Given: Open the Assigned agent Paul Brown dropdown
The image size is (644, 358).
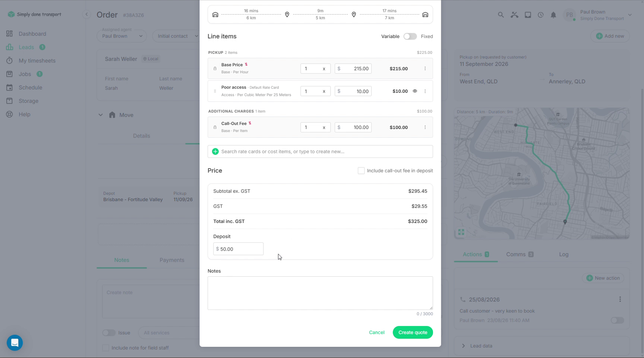Looking at the screenshot, I should pos(122,36).
